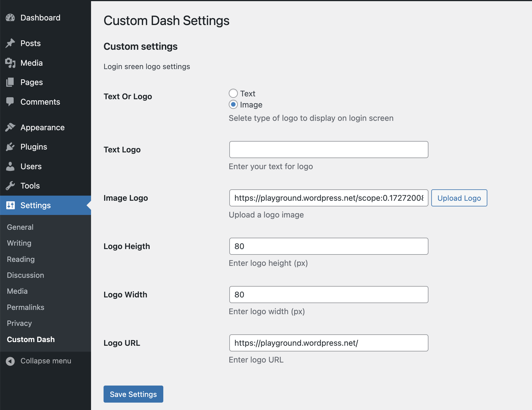Click into the Logo Width field

[329, 295]
